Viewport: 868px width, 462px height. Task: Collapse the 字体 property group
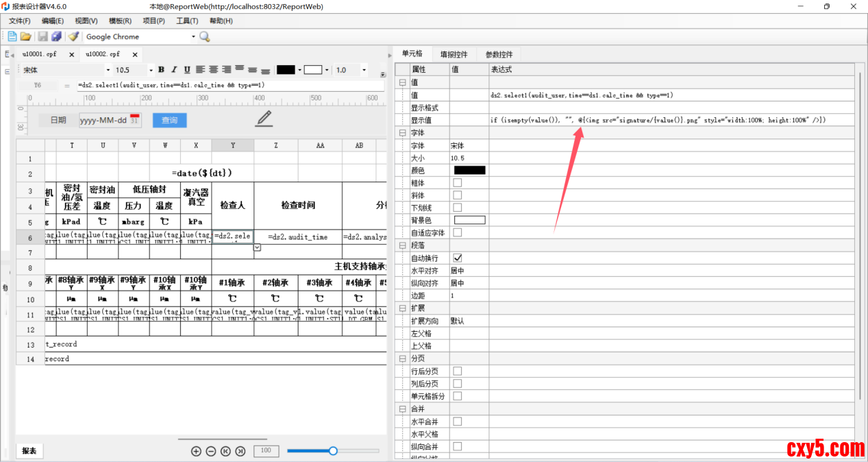(402, 133)
